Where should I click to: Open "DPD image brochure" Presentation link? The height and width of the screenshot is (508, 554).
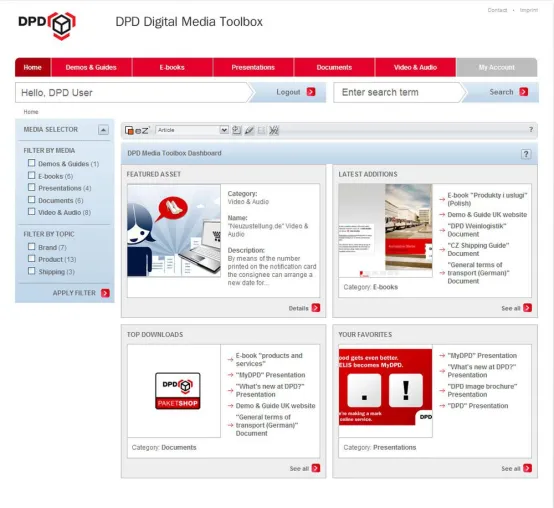[482, 390]
